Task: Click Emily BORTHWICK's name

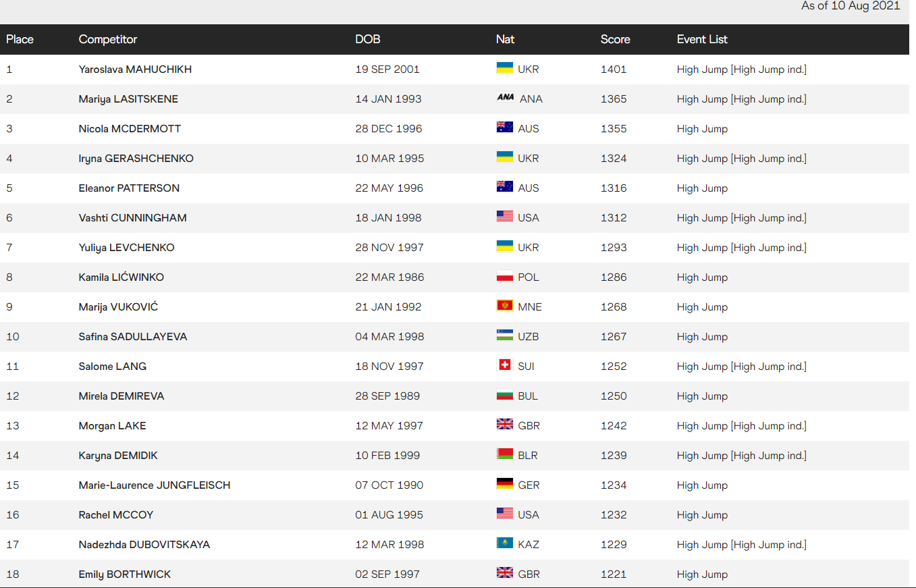Action: coord(124,574)
